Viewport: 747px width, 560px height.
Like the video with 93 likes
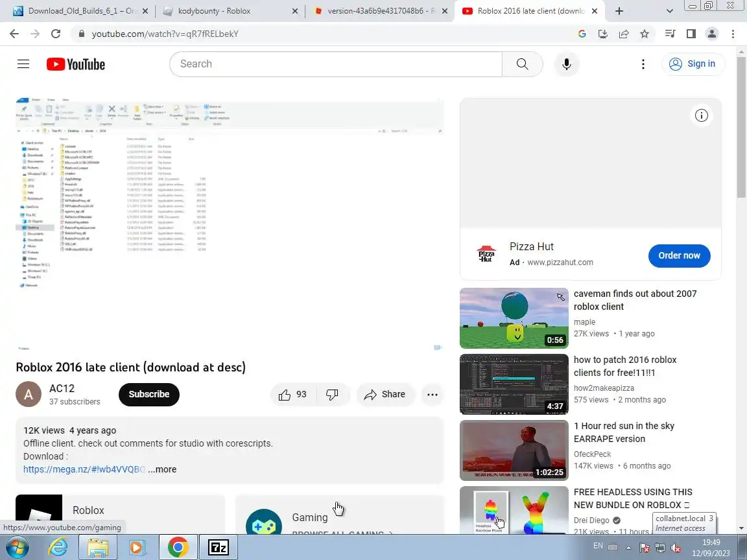[x=293, y=394]
